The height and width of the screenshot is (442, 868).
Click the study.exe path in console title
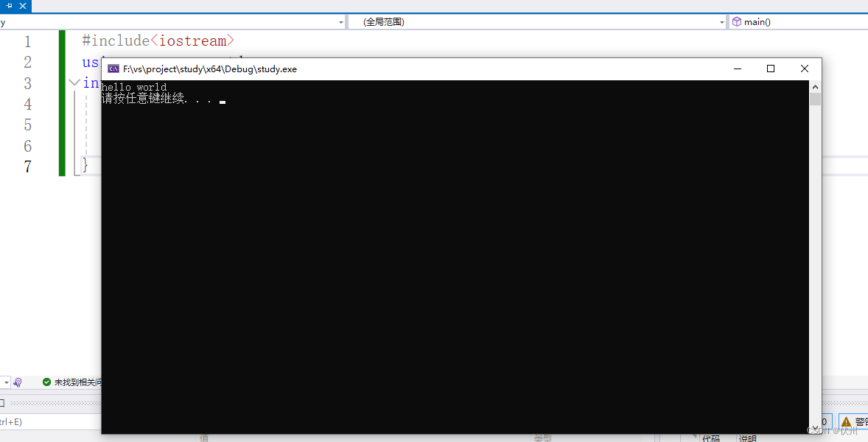pos(210,69)
